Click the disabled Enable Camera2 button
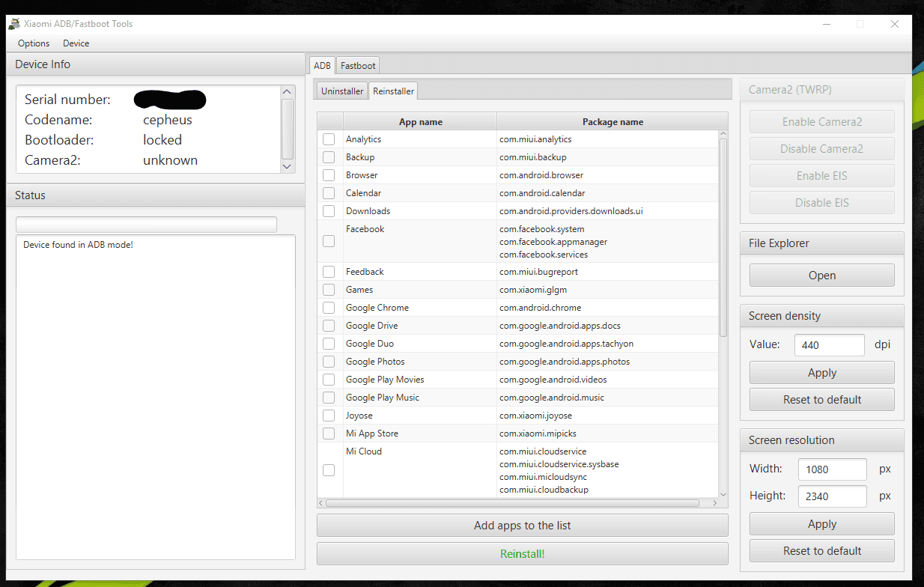This screenshot has height=587, width=924. coord(822,122)
